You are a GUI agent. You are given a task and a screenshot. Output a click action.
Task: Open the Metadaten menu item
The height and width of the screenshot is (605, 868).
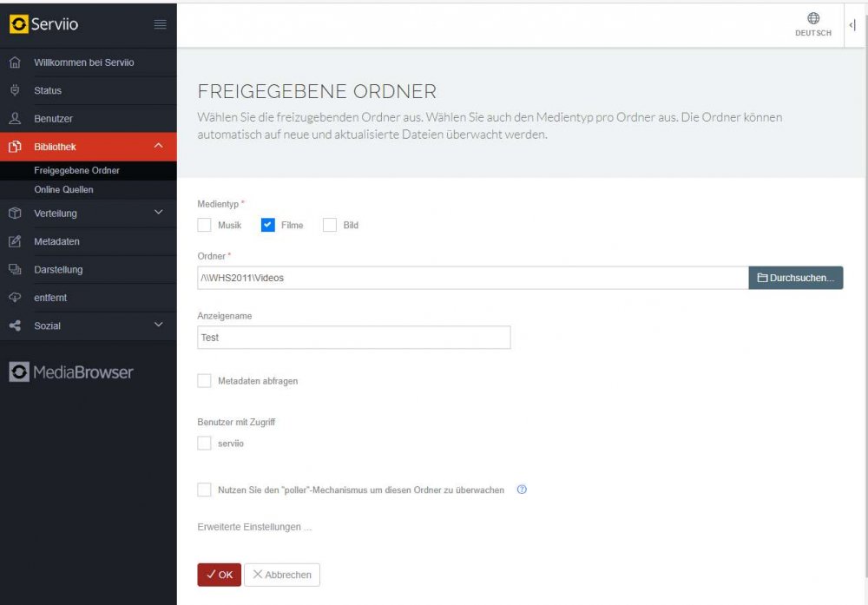(x=88, y=241)
